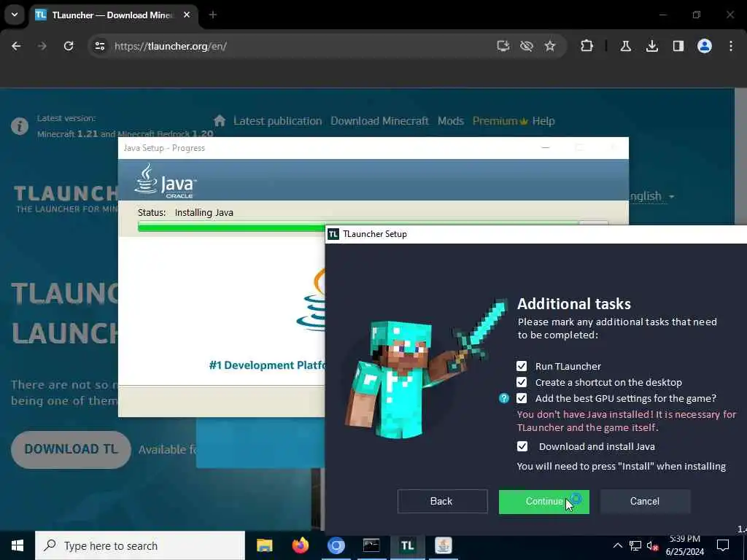This screenshot has height=560, width=747.
Task: Switch to Chrome in the taskbar
Action: [336, 545]
